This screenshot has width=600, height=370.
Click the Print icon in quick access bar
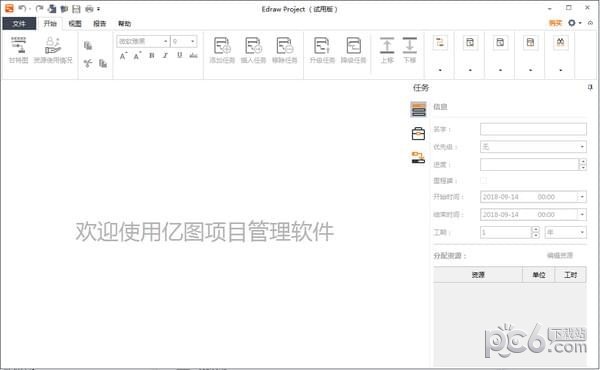(x=89, y=8)
